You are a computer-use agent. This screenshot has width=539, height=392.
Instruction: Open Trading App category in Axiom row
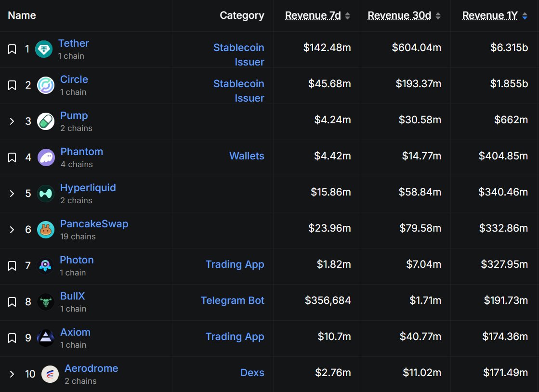tap(235, 337)
